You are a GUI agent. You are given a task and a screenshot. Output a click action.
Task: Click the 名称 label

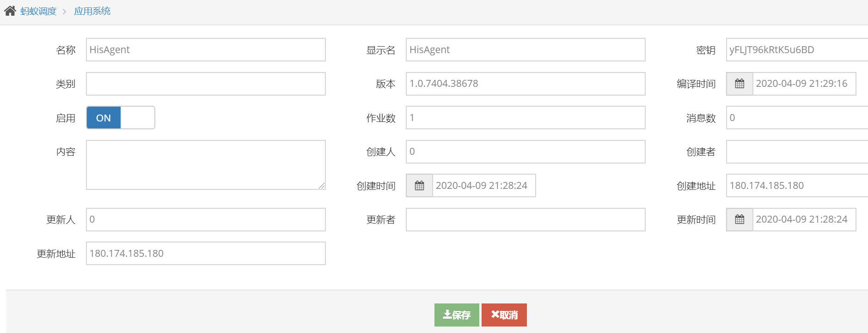tap(66, 50)
